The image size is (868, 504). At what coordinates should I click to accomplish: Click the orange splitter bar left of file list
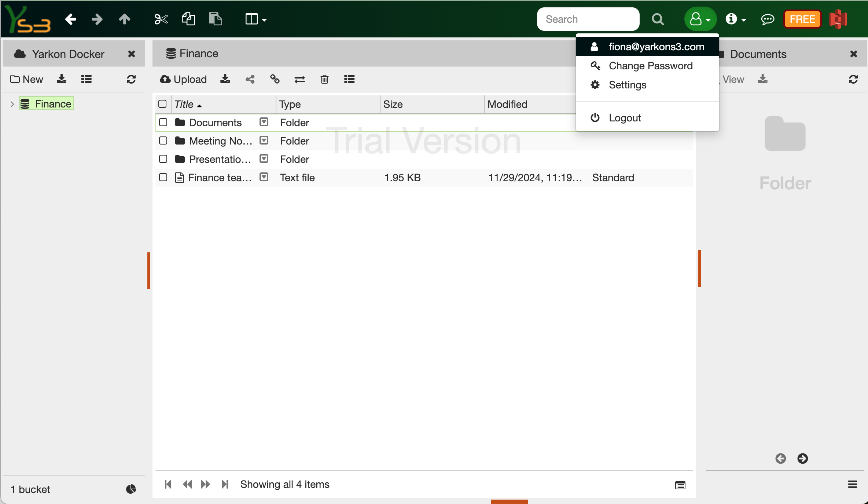149,271
